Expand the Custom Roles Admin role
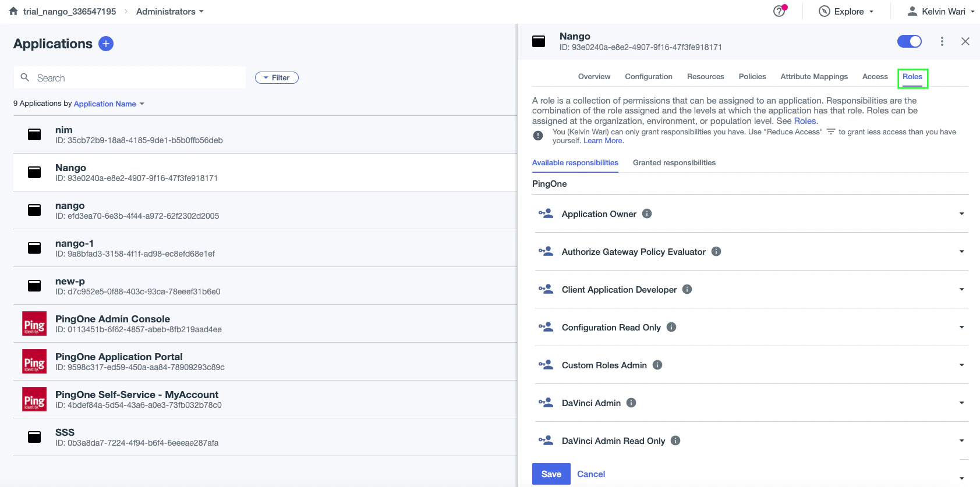 coord(962,365)
